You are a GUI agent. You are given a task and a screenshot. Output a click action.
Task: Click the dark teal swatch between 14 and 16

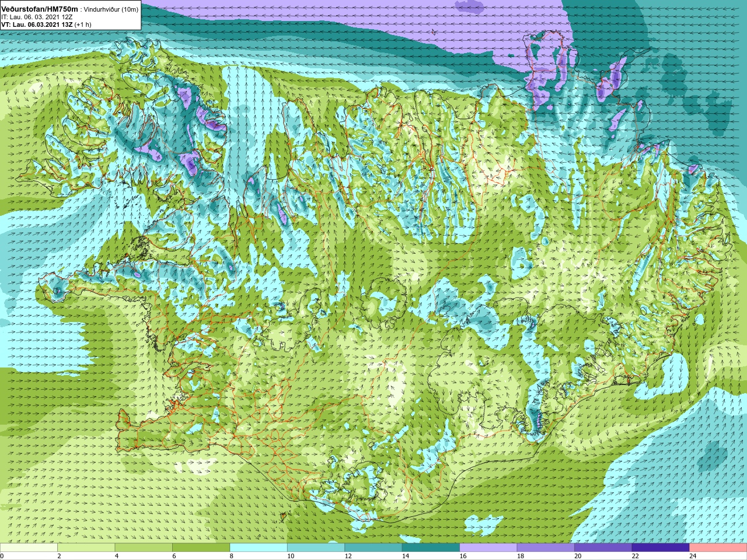(x=431, y=548)
